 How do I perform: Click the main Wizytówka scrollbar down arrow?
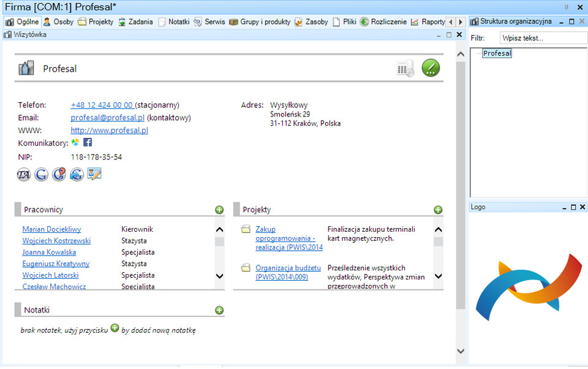[x=461, y=351]
